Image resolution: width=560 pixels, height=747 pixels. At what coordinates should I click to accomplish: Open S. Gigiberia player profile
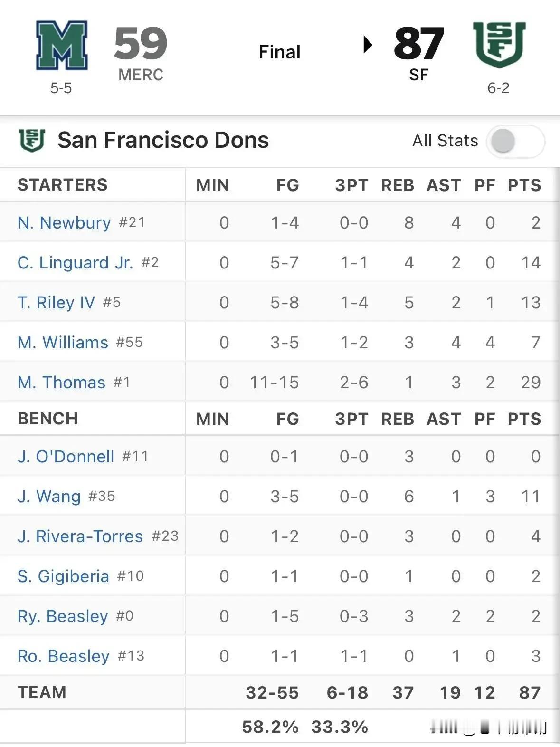click(63, 576)
